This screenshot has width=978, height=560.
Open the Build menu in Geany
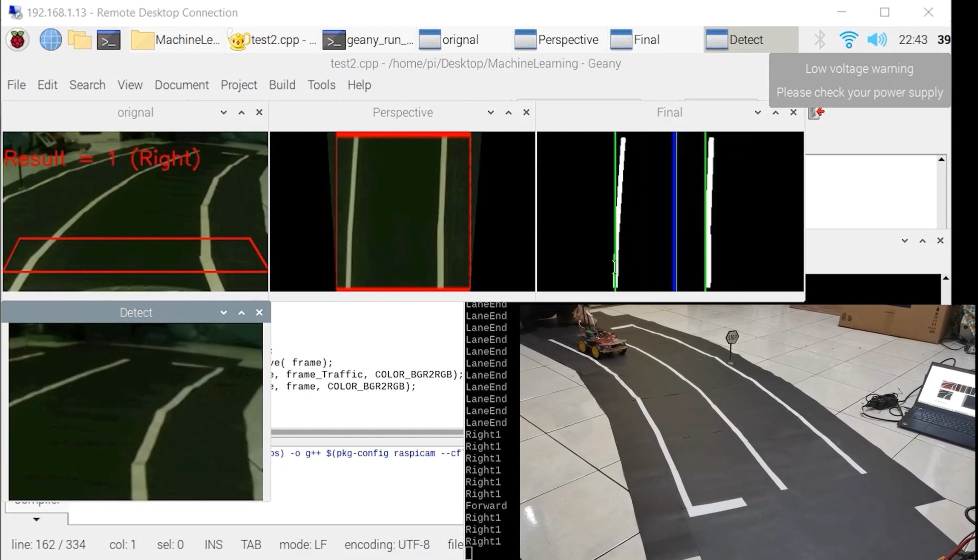click(282, 84)
